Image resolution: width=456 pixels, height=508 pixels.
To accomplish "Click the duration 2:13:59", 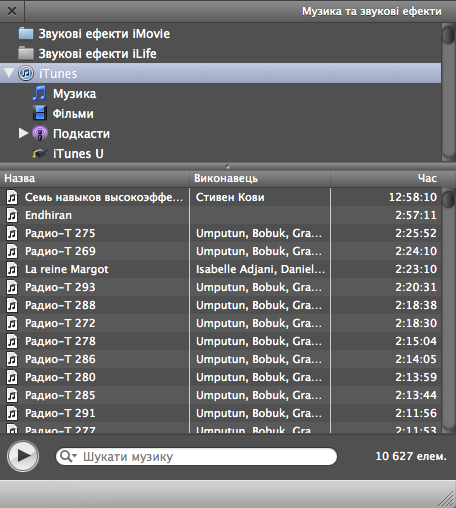I will pos(416,377).
